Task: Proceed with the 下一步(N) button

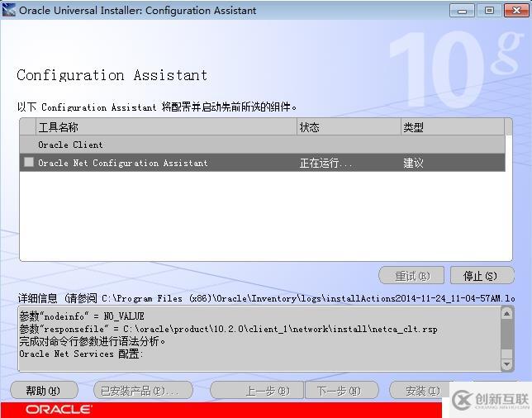Action: (x=342, y=391)
